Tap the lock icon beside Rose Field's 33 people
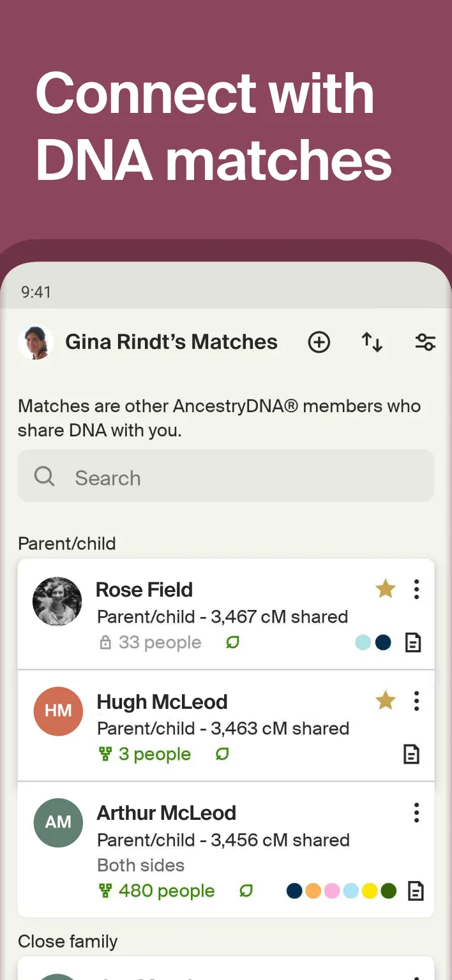 tap(105, 643)
